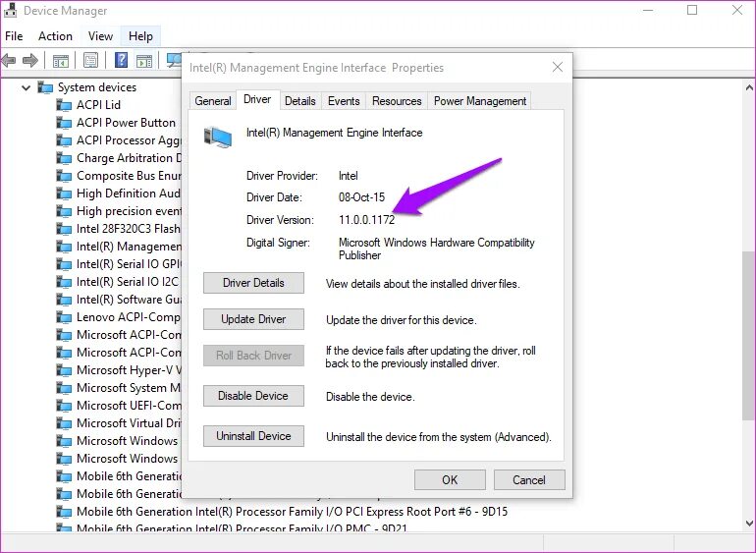
Task: Open the Action menu
Action: click(55, 36)
